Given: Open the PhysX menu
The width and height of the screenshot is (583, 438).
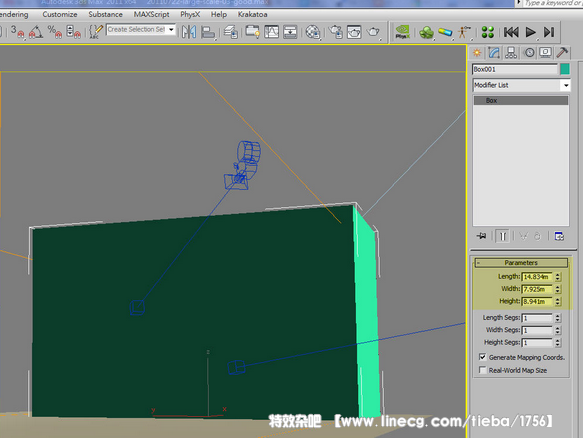Looking at the screenshot, I should 190,15.
